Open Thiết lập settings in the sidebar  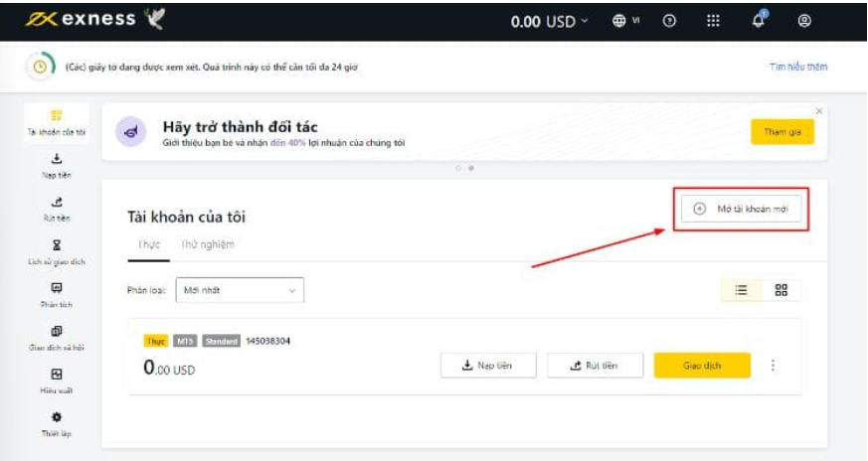(x=56, y=422)
